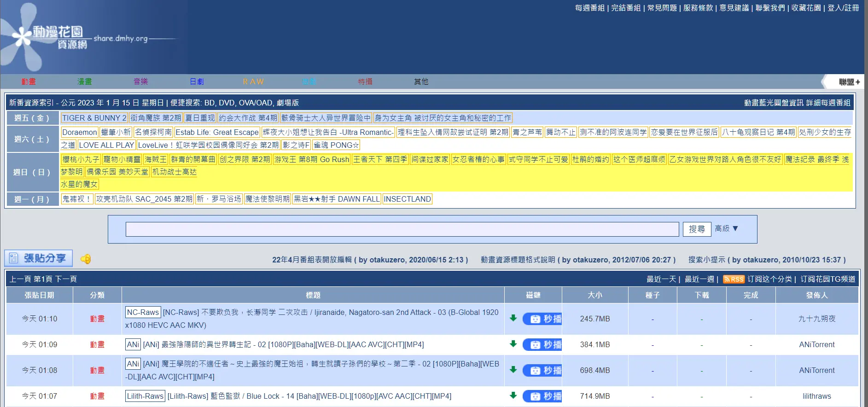Sort by 張貼日期 column header

pos(39,295)
